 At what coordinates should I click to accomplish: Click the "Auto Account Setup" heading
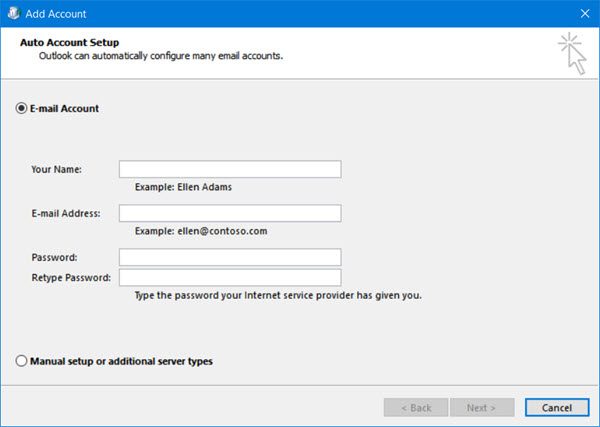(x=70, y=43)
